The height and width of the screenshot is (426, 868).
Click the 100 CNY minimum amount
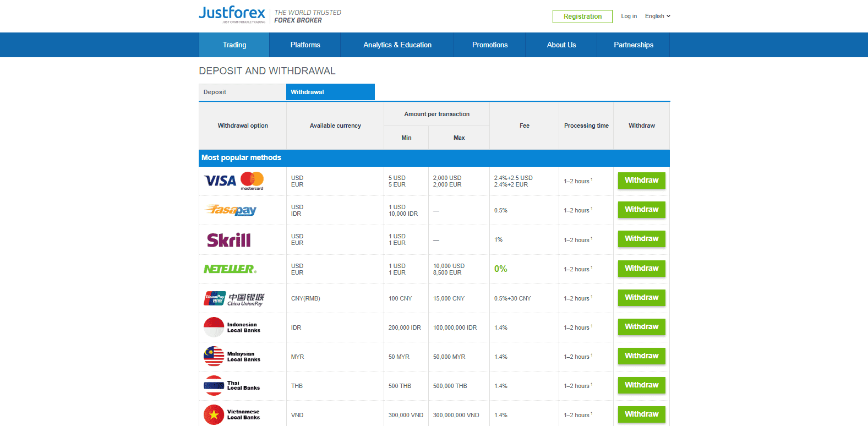(x=400, y=299)
